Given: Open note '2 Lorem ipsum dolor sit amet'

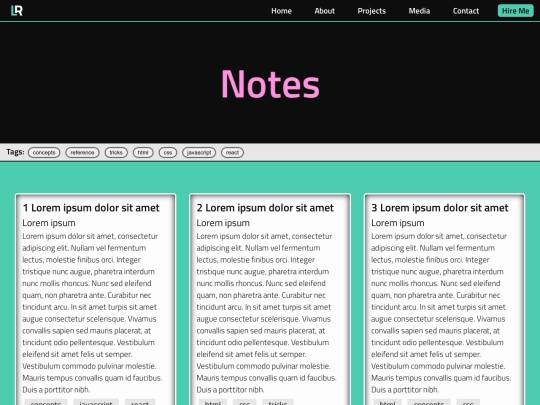Looking at the screenshot, I should click(x=265, y=208).
